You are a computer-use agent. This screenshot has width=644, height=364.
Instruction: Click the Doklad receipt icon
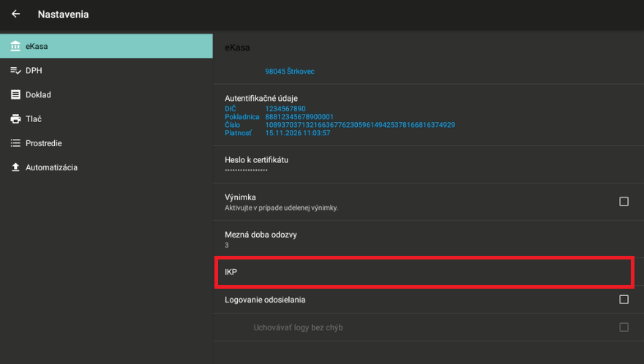15,94
